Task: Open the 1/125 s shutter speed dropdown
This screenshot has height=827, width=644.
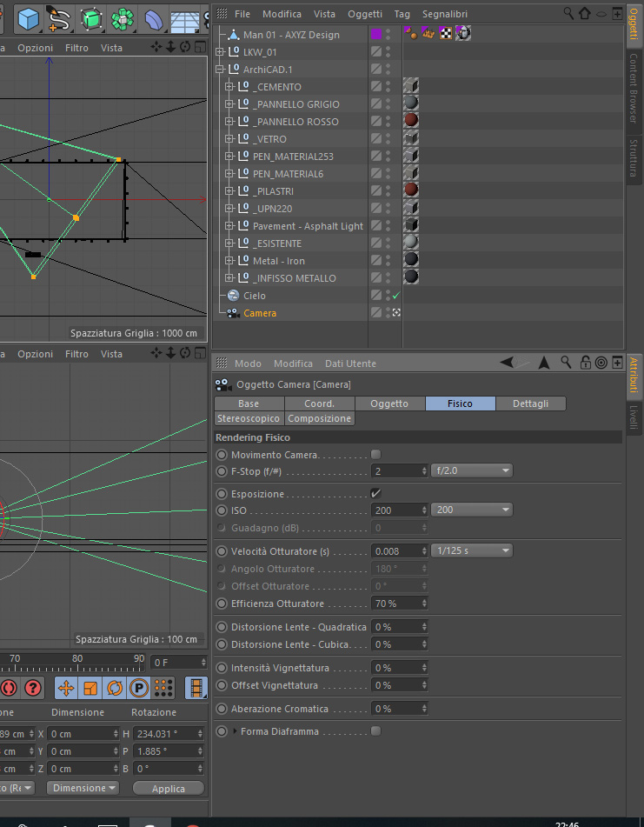Action: point(472,550)
